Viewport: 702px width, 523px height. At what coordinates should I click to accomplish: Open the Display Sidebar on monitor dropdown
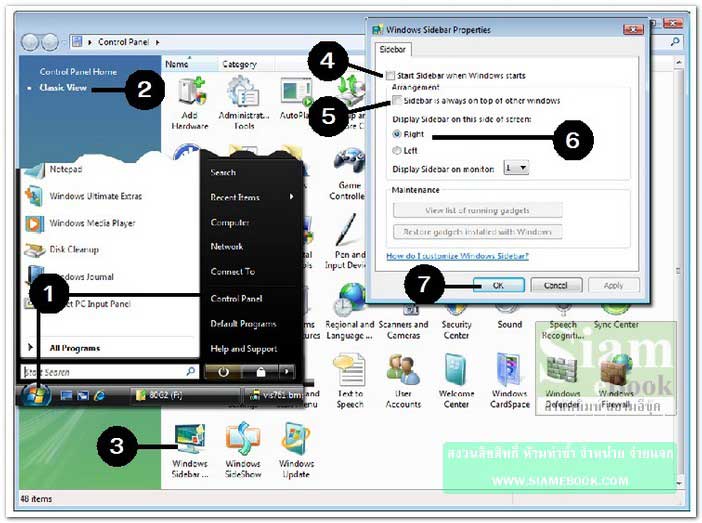pyautogui.click(x=516, y=168)
